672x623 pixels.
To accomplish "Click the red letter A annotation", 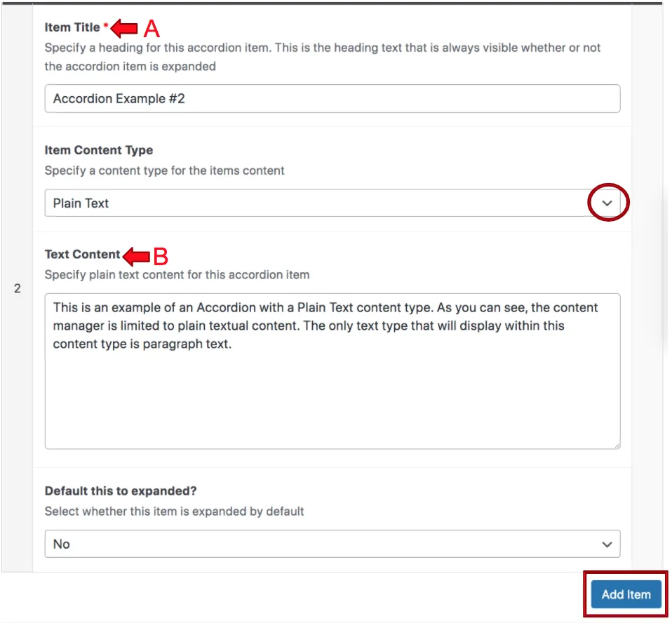I will point(152,29).
